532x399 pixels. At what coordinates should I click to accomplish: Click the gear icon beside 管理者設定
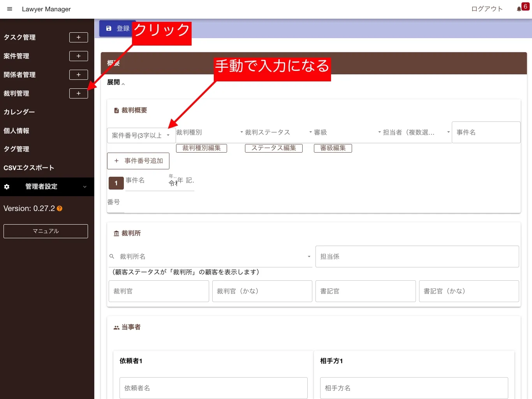click(7, 187)
